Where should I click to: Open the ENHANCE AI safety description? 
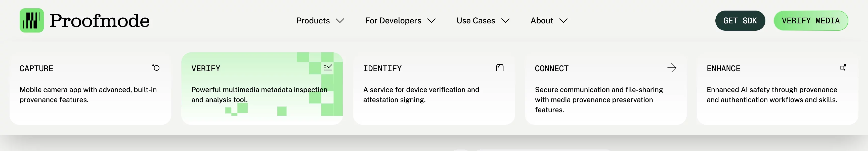coord(772,95)
